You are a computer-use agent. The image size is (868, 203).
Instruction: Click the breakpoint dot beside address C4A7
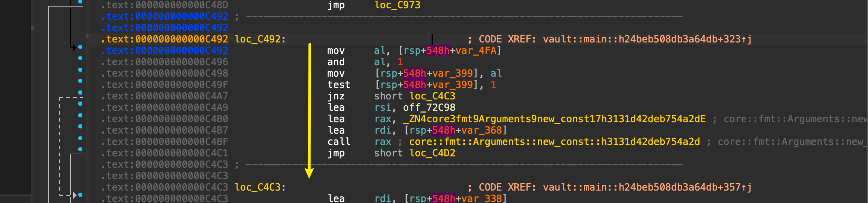pyautogui.click(x=80, y=93)
